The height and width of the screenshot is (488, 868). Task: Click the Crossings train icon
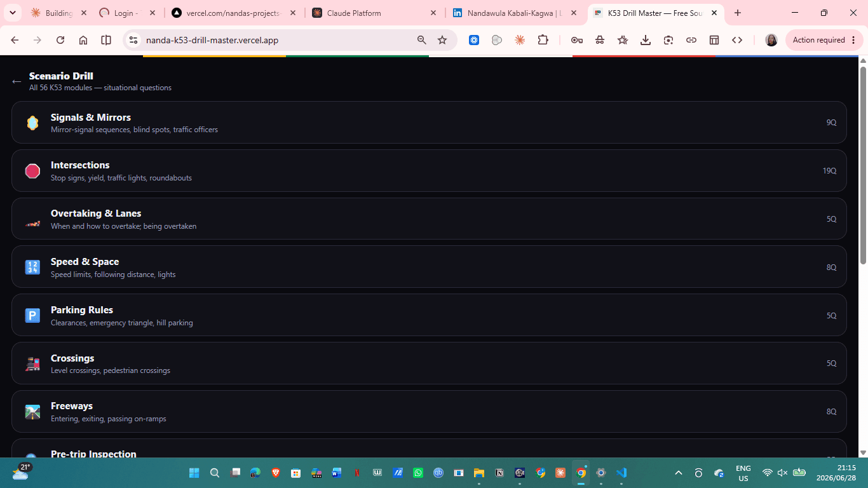tap(32, 363)
